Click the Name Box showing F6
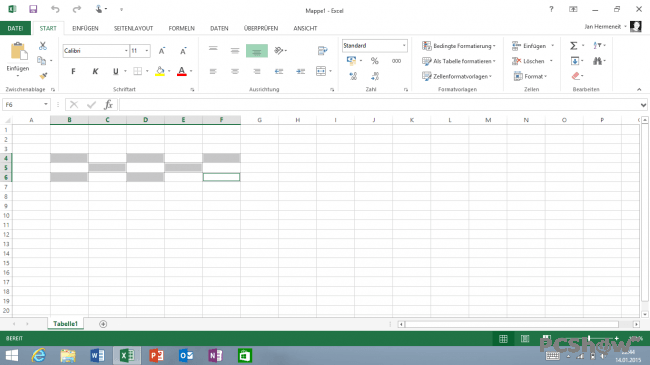The width and height of the screenshot is (650, 365). tap(26, 105)
